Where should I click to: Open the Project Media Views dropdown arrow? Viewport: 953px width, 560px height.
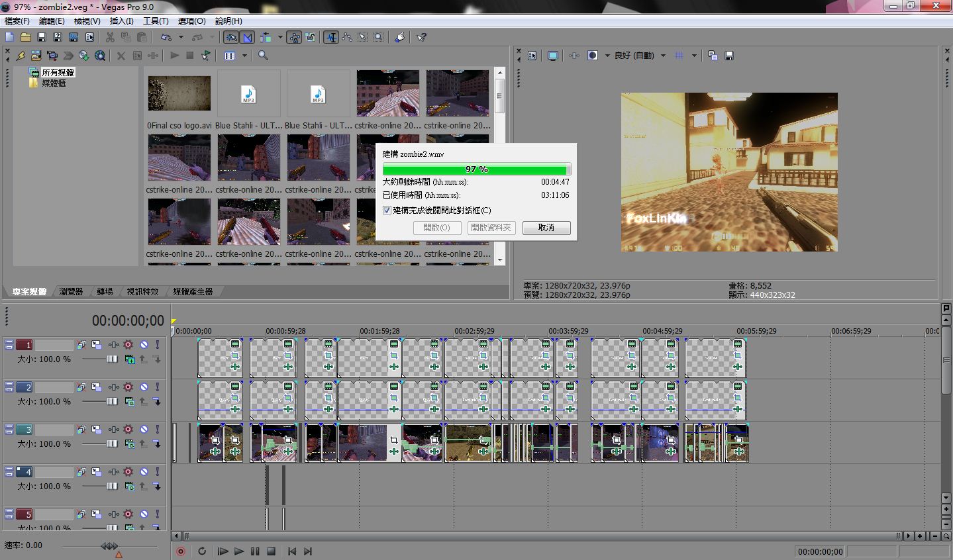(x=244, y=56)
